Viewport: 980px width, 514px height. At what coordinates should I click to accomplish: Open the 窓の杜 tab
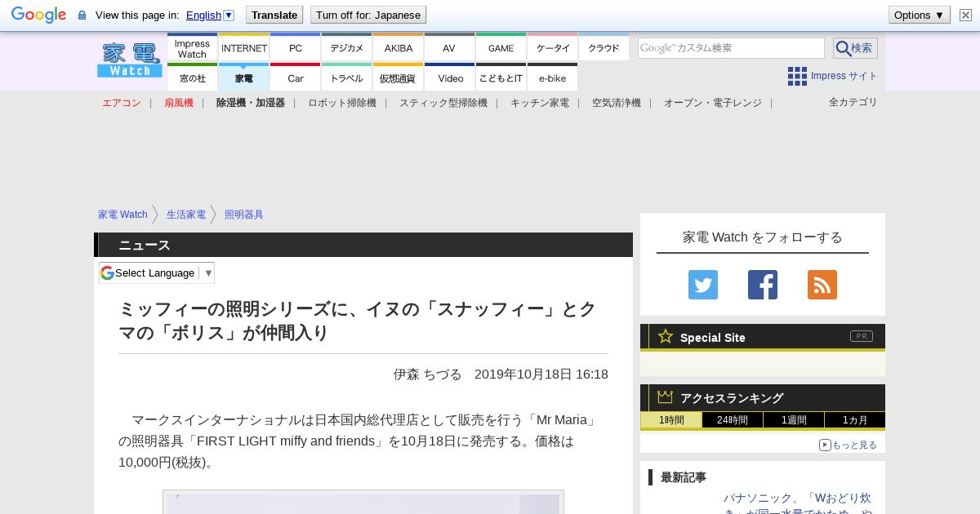tap(192, 78)
